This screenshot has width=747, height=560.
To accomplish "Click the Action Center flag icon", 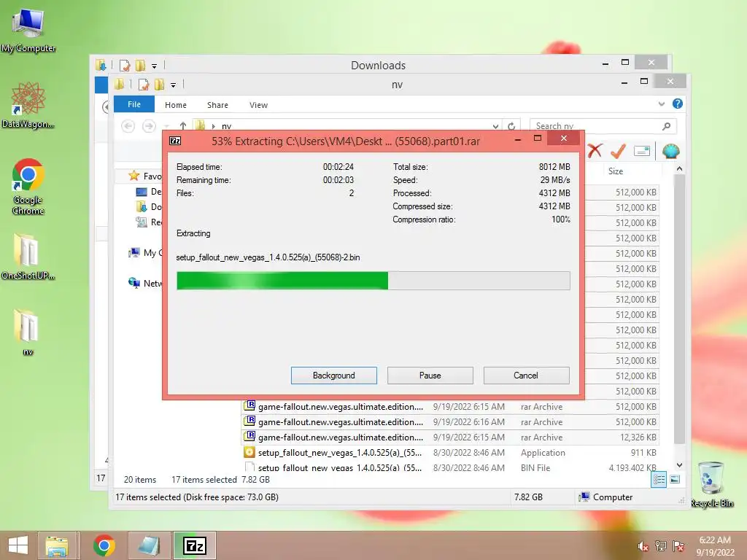I will tap(678, 545).
